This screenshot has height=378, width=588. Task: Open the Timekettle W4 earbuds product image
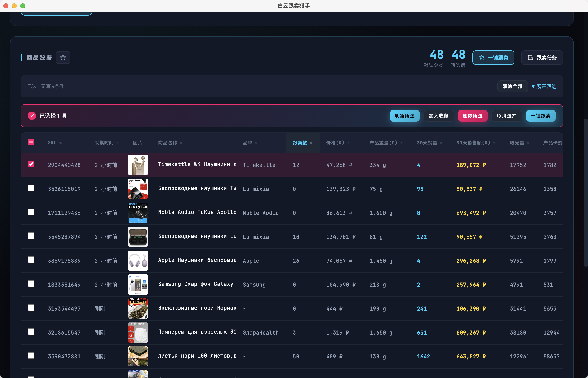click(x=138, y=165)
